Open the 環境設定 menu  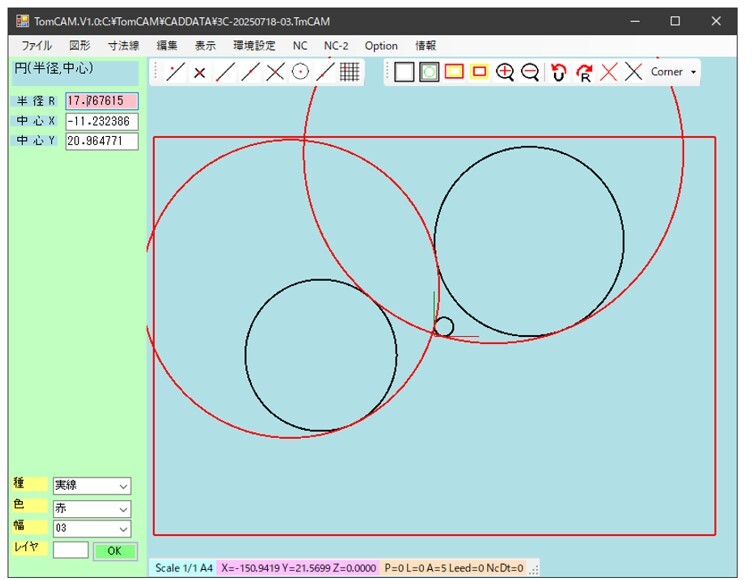(254, 46)
